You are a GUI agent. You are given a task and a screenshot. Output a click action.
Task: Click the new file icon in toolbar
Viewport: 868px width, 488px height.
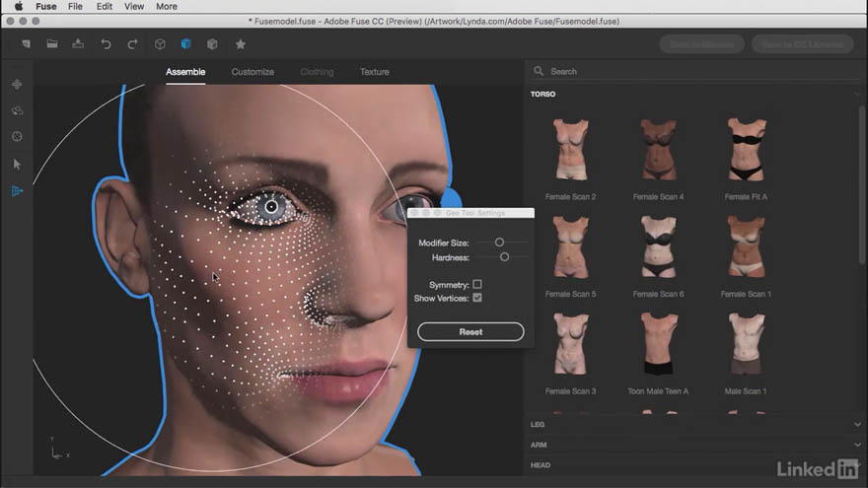click(26, 43)
